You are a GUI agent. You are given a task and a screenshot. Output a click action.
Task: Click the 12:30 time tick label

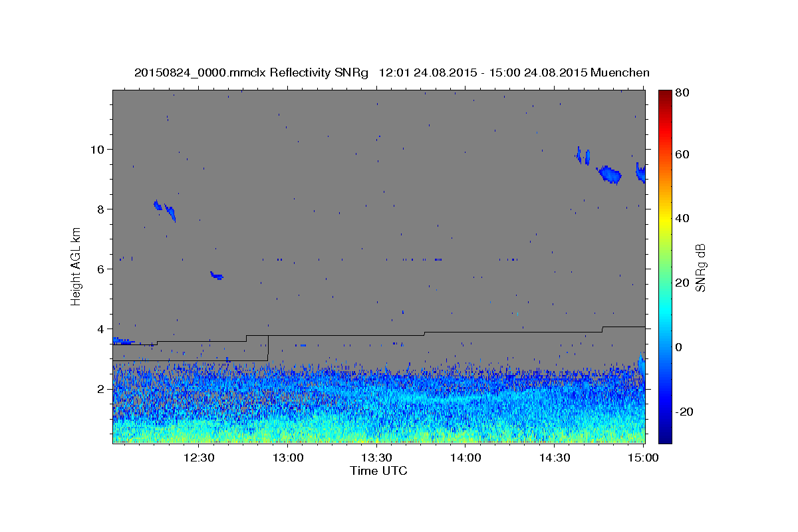199,458
